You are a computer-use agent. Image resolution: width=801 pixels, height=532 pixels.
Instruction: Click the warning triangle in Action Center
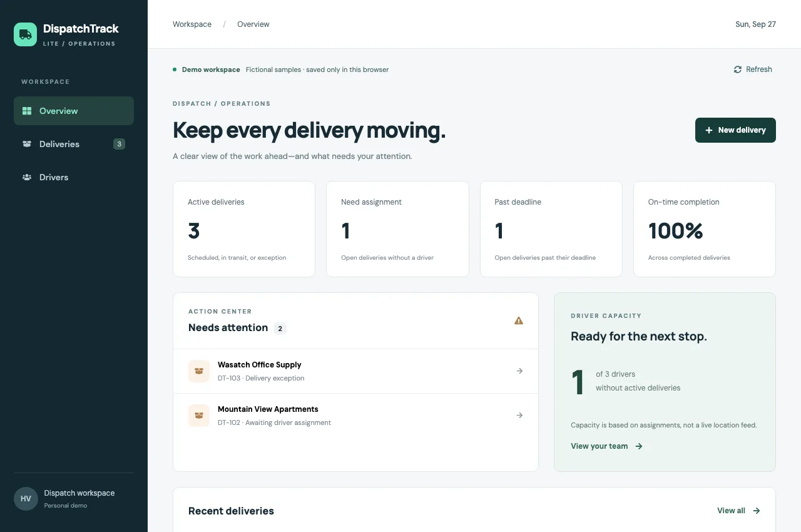pos(519,320)
